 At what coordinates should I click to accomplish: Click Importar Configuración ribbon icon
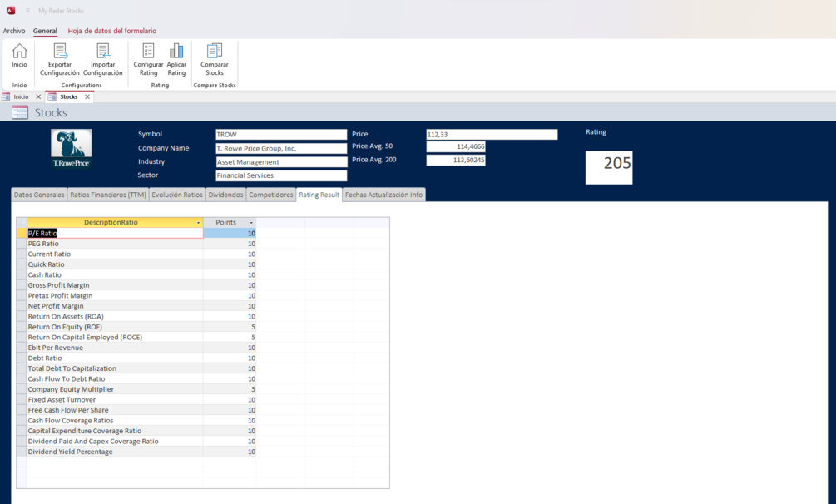(x=103, y=60)
